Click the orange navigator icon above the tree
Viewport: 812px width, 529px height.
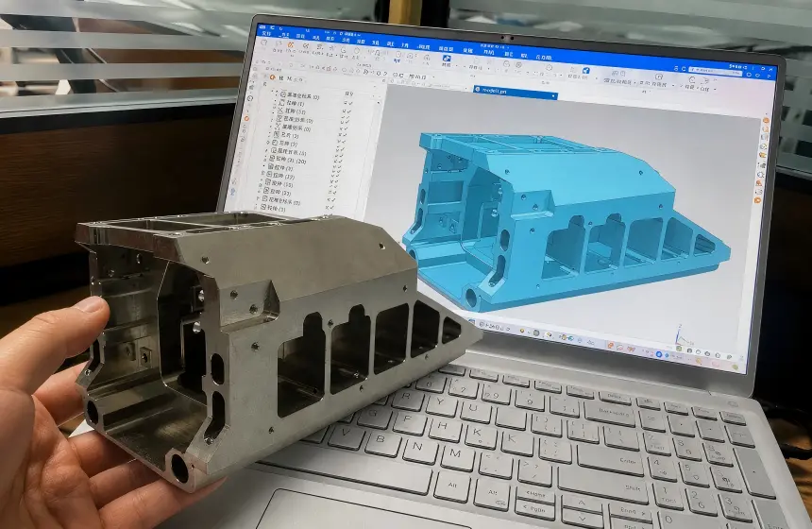point(272,77)
